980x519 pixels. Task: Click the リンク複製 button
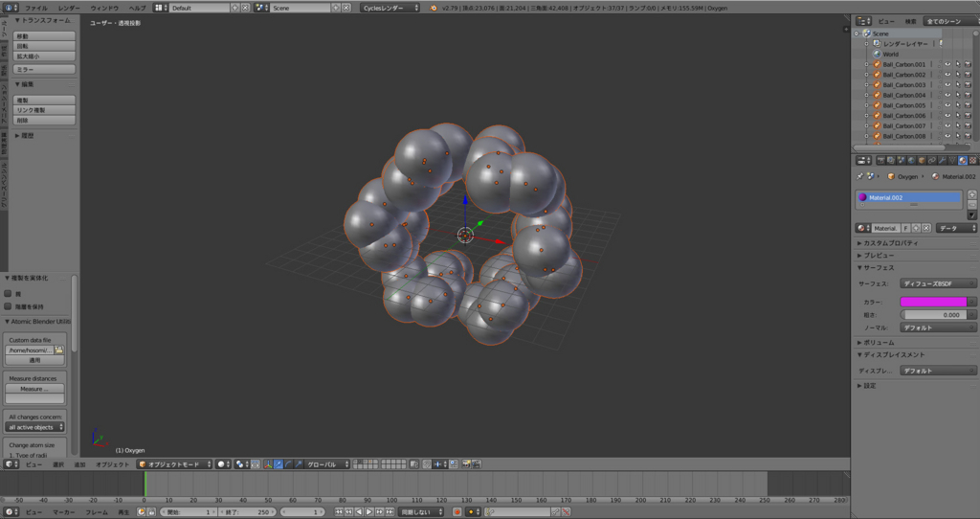pyautogui.click(x=44, y=110)
